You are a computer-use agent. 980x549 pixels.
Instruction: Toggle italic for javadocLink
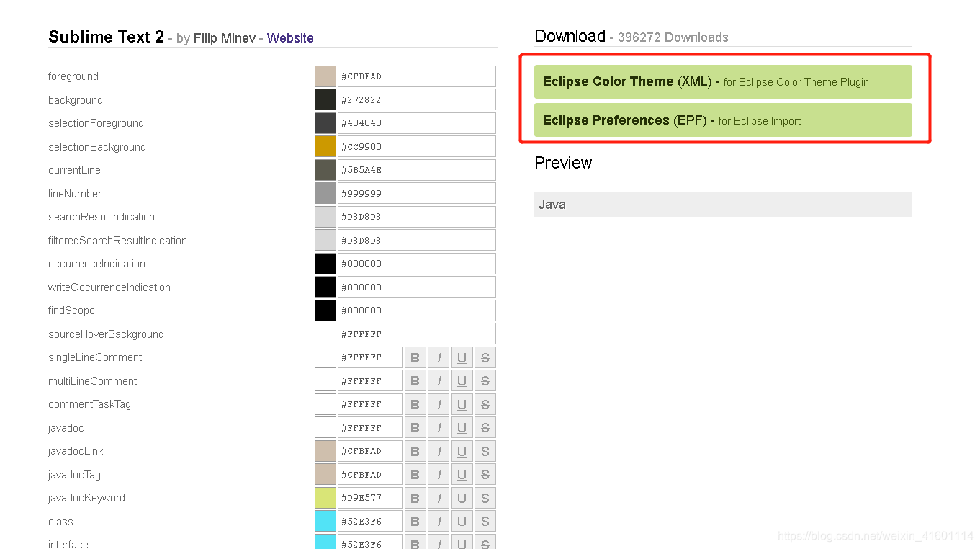pos(439,451)
